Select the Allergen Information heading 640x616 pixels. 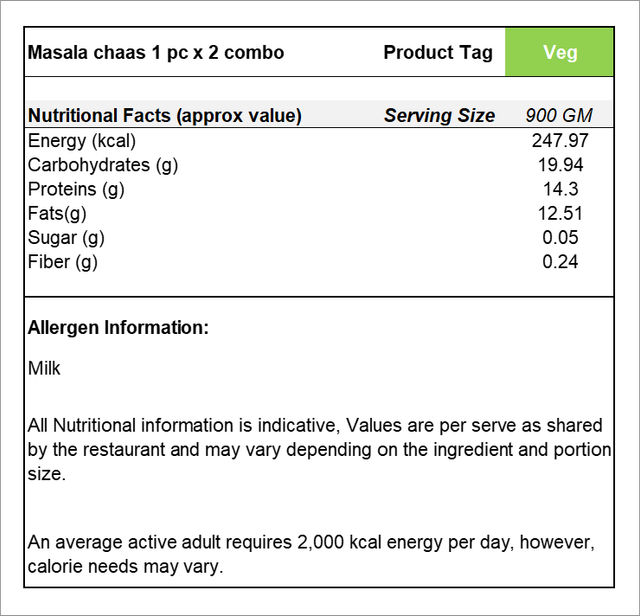118,328
